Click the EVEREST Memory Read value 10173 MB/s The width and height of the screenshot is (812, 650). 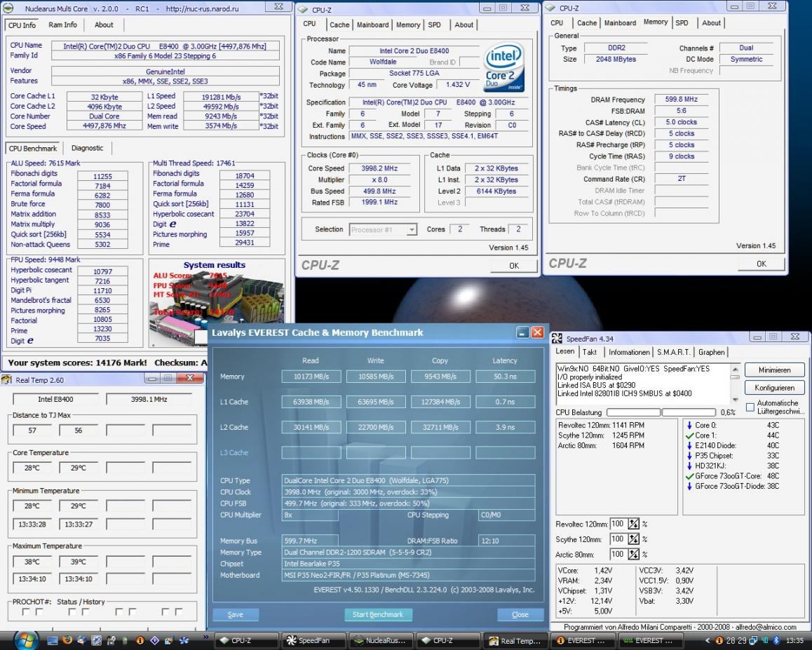(311, 377)
